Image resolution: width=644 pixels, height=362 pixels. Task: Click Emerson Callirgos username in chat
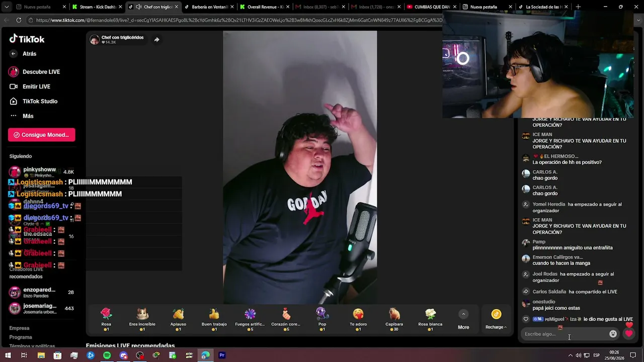pyautogui.click(x=557, y=257)
